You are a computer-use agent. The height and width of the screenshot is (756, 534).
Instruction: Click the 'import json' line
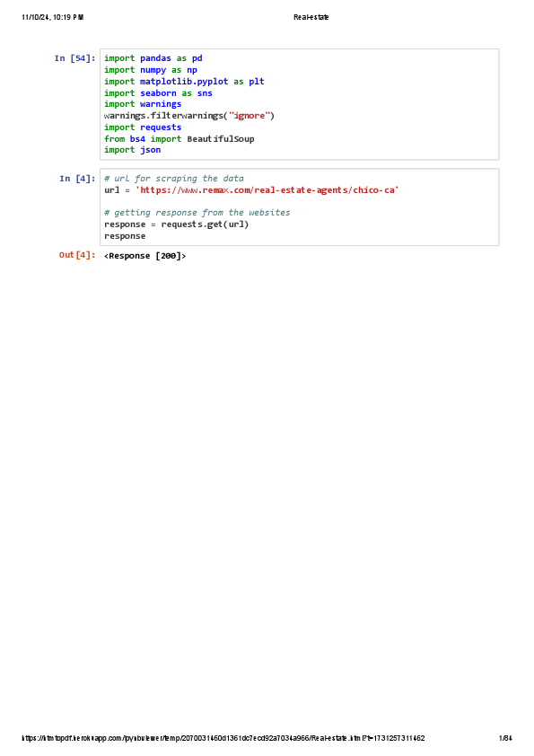pyautogui.click(x=133, y=150)
